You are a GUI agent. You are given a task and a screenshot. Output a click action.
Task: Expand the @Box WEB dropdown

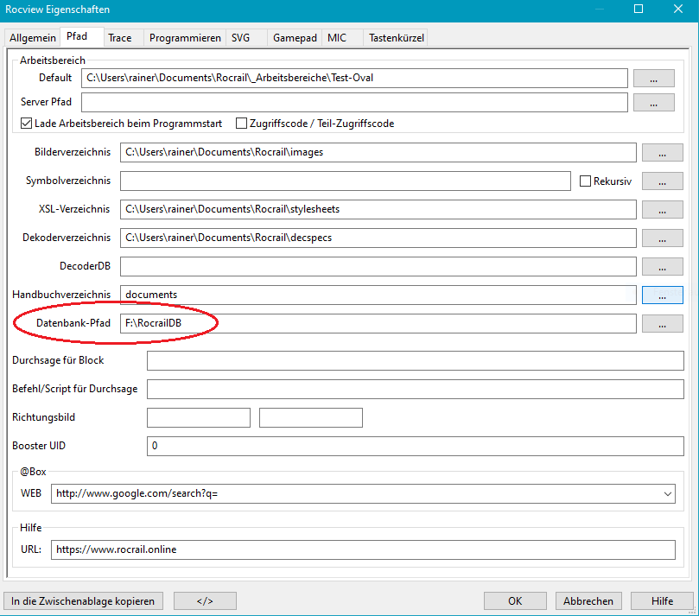coord(666,493)
